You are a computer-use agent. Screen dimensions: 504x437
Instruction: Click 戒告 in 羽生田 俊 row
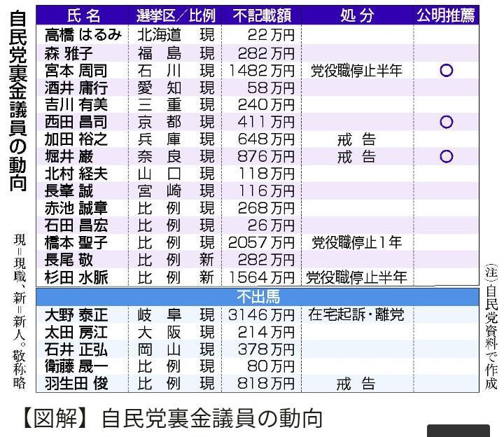tap(356, 384)
